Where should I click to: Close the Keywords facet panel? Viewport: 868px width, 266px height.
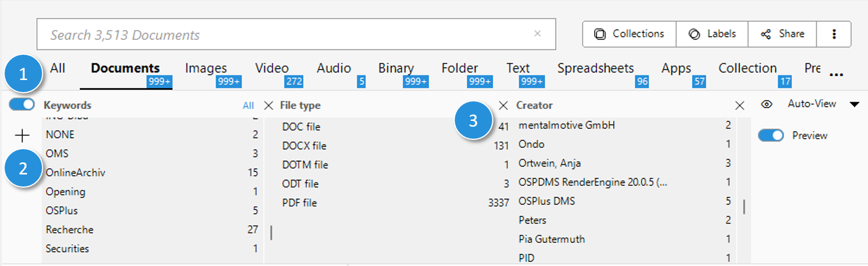(x=268, y=105)
